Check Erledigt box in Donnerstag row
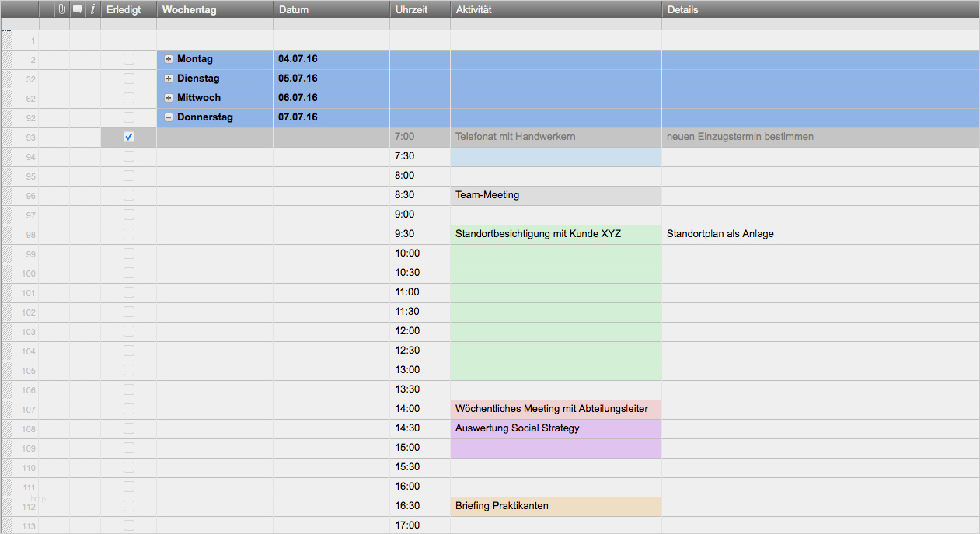This screenshot has width=980, height=534. [129, 117]
